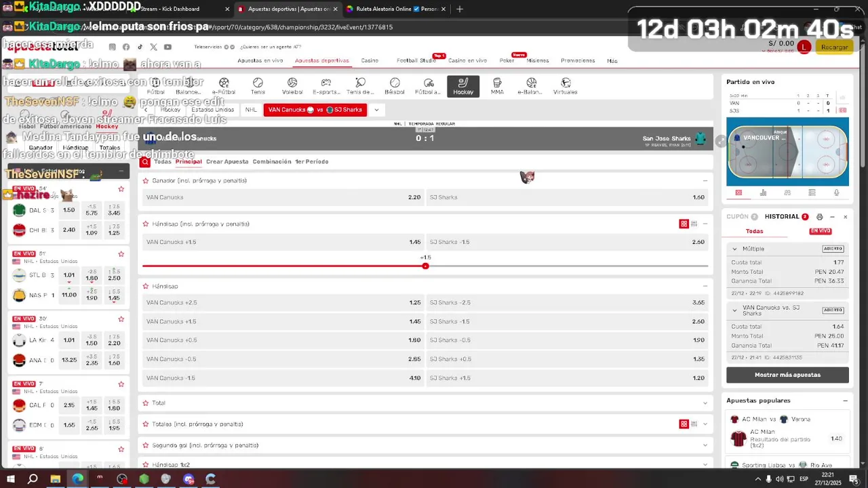Open Windows taskbar search
This screenshot has height=488, width=868.
(x=33, y=479)
